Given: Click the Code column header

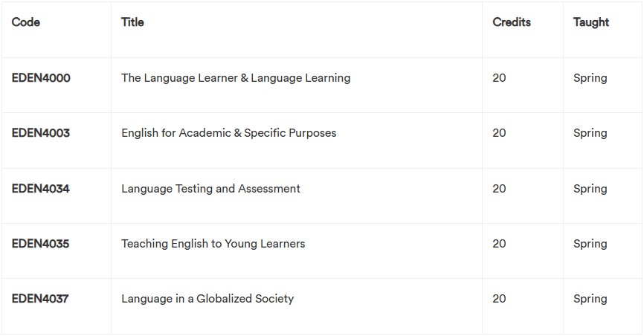Looking at the screenshot, I should 26,22.
